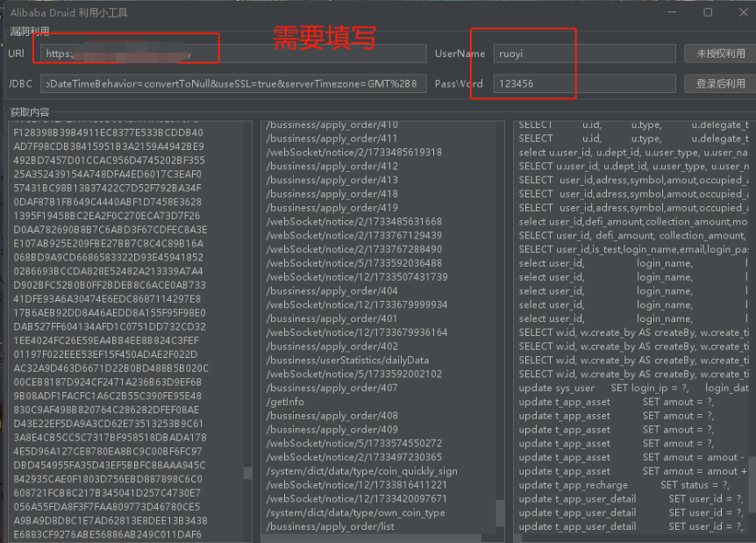Image resolution: width=756 pixels, height=543 pixels.
Task: Select URI /system/dict/data/type/coin_quickly_sign
Action: pos(361,471)
